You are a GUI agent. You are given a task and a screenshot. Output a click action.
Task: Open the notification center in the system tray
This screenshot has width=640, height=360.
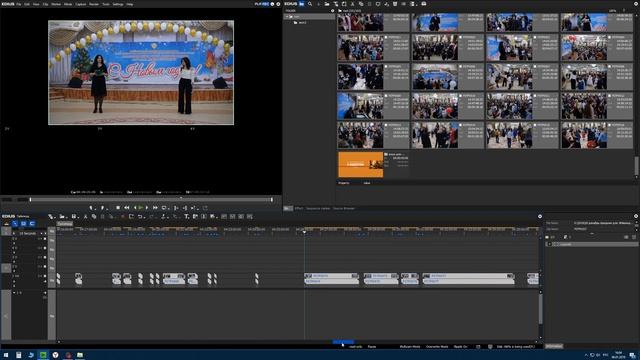[632, 356]
